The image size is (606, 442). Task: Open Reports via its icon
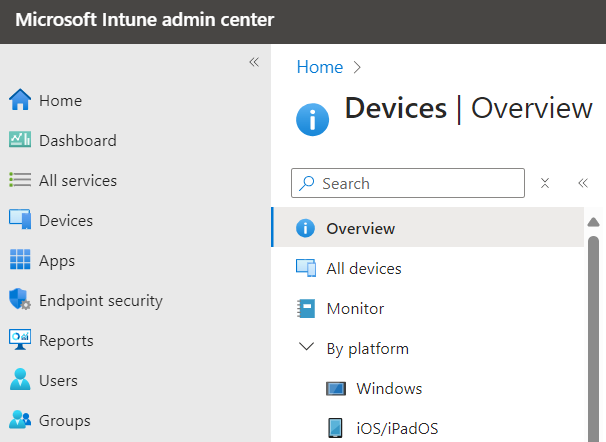20,340
